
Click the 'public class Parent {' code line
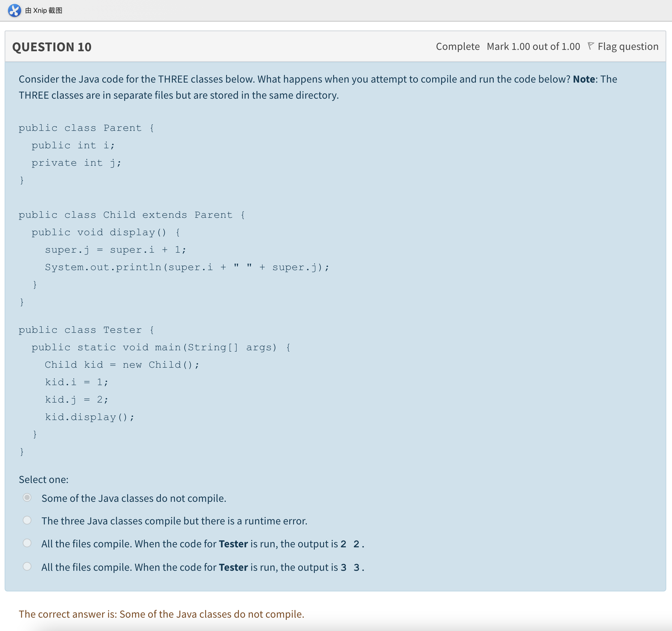pyautogui.click(x=86, y=128)
